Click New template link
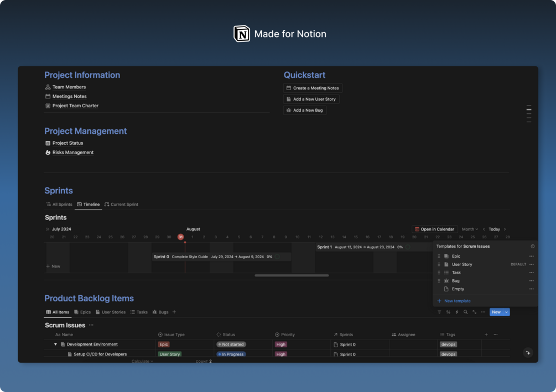This screenshot has height=392, width=556. 454,301
